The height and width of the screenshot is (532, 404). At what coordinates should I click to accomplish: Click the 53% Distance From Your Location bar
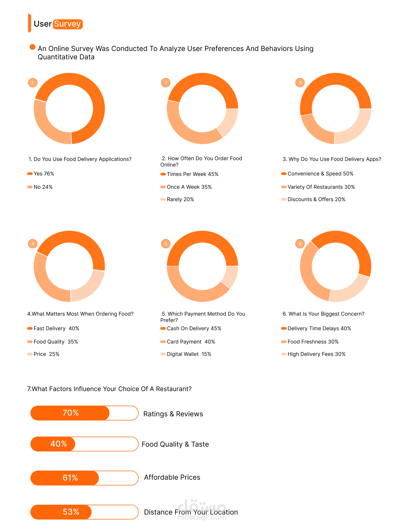85,512
